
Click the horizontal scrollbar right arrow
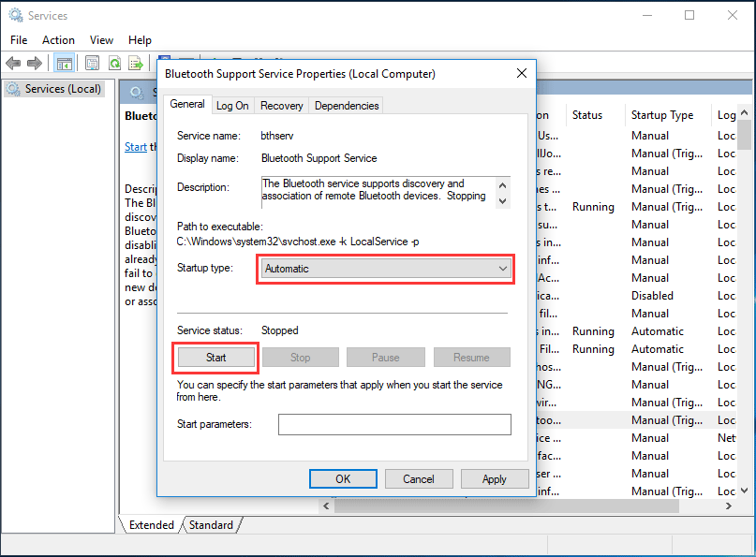coord(729,506)
